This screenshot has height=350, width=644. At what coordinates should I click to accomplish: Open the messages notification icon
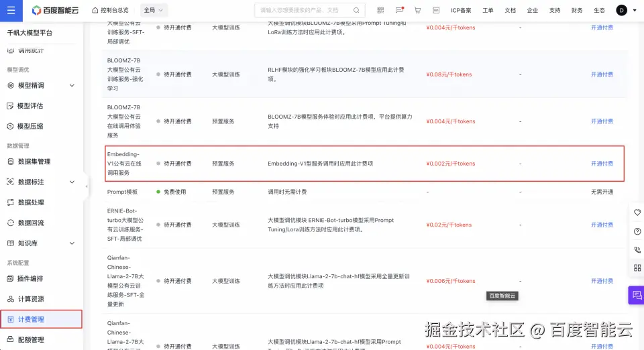399,10
